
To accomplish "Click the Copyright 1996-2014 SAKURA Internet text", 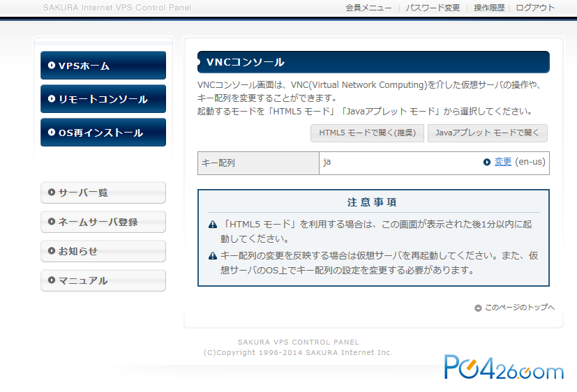I will 298,353.
